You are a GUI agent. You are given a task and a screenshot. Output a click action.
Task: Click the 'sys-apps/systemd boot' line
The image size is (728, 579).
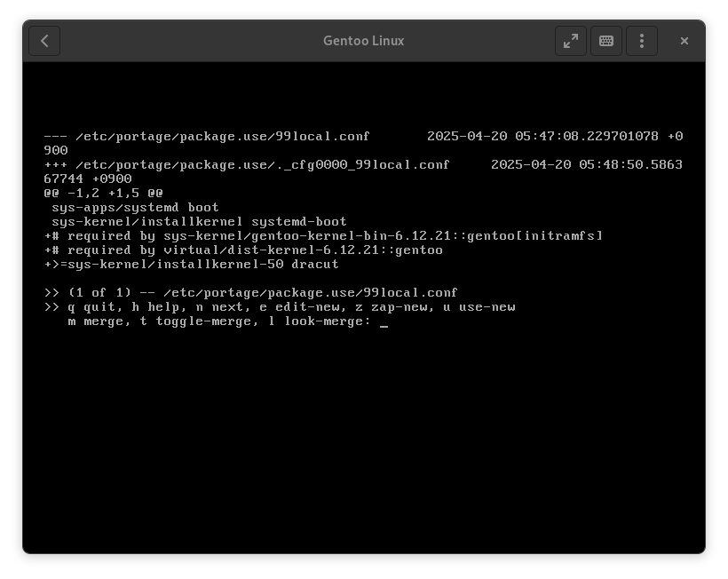tap(135, 208)
